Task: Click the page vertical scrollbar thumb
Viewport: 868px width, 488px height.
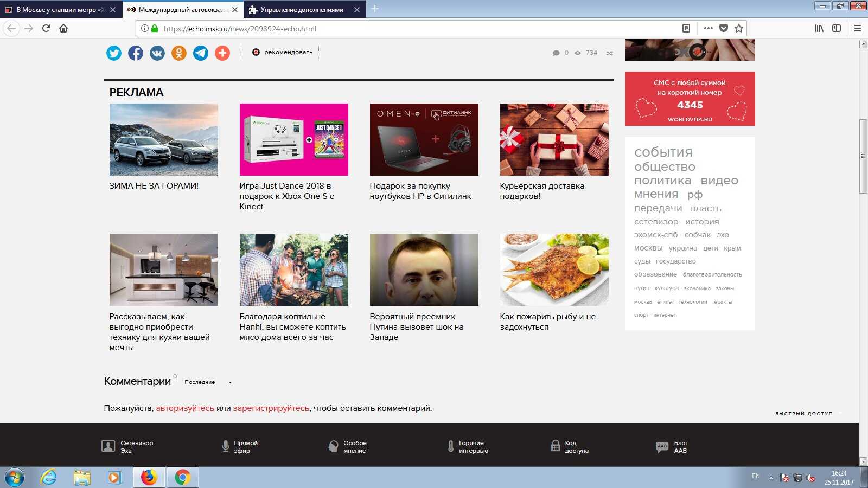Action: [x=863, y=156]
